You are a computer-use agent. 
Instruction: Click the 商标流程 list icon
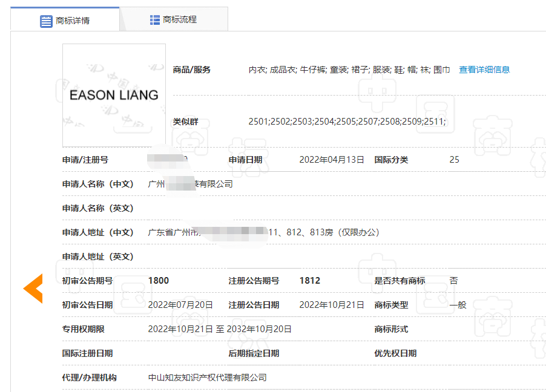(x=155, y=20)
